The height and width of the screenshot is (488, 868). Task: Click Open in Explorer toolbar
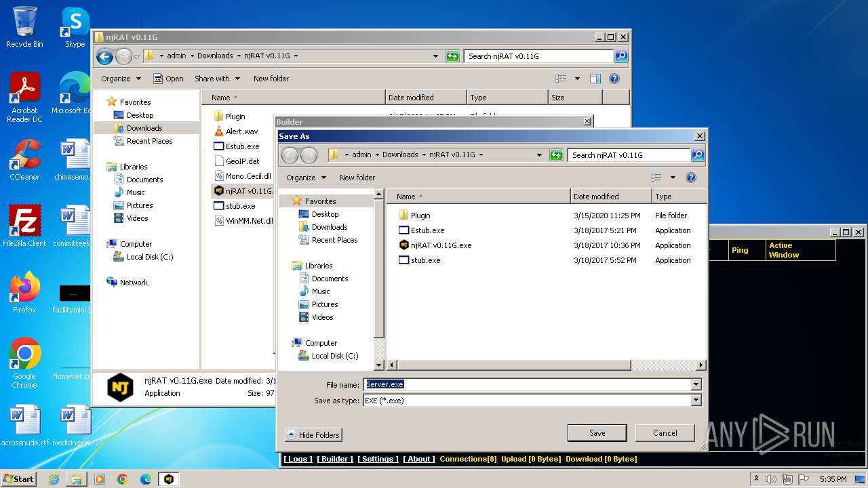(x=168, y=79)
